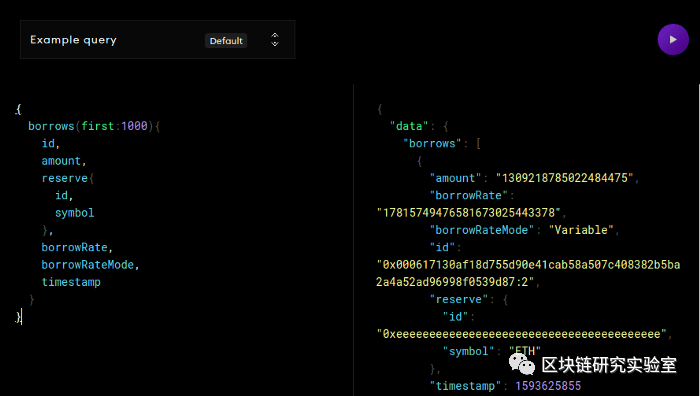Click the borrowRate field in query editor
This screenshot has height=396, width=700.
75,247
